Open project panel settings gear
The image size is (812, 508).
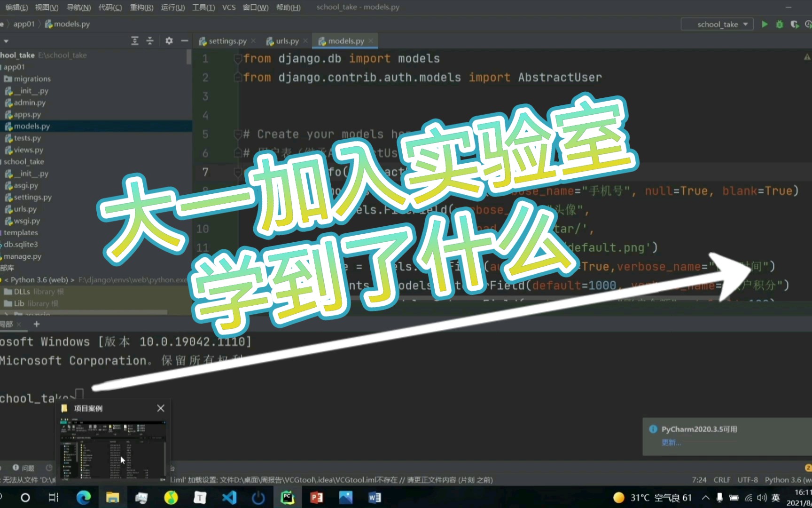[x=169, y=41]
